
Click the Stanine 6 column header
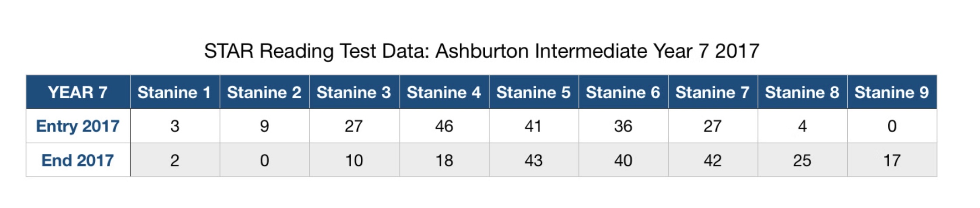tap(623, 92)
